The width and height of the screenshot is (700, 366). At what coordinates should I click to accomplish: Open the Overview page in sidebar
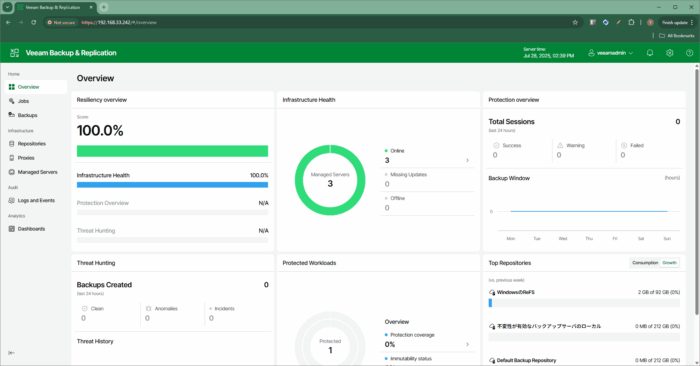point(36,87)
